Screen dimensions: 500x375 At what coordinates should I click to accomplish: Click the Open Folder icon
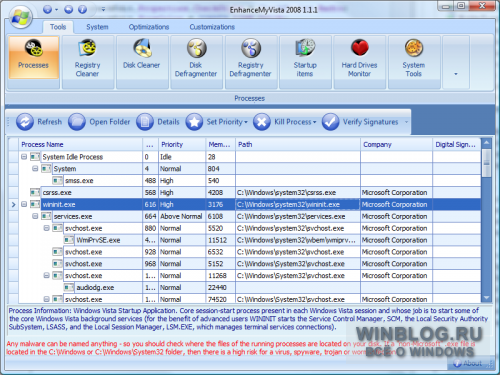[77, 122]
